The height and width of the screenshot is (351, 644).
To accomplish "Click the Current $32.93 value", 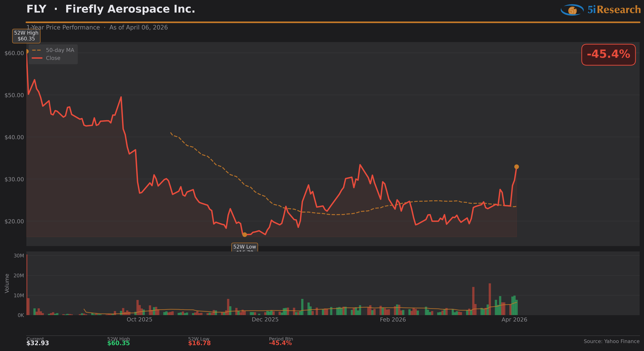I will pos(38,343).
